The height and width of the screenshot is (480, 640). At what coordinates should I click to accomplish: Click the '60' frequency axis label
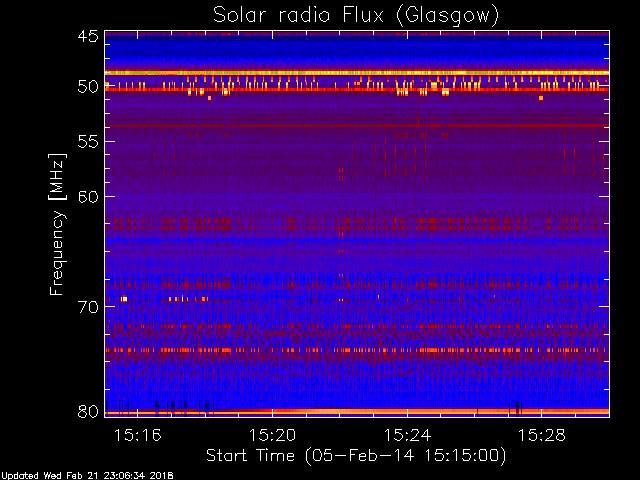[88, 197]
